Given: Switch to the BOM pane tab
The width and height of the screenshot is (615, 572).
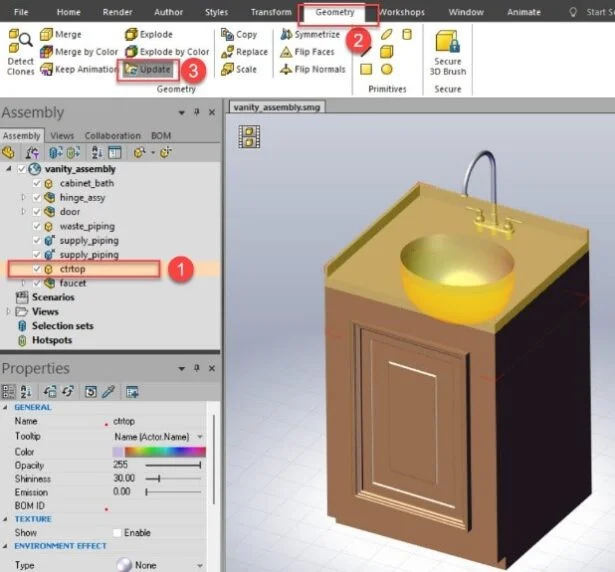Looking at the screenshot, I should [161, 136].
